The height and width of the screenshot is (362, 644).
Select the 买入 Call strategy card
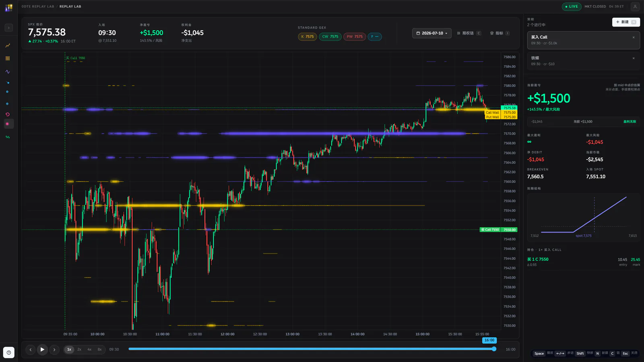pyautogui.click(x=583, y=40)
